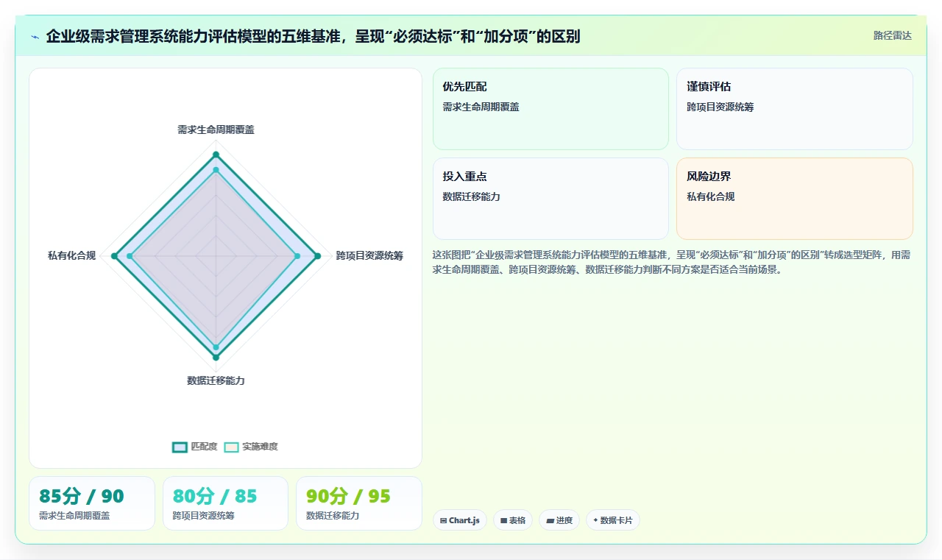This screenshot has width=942, height=560.
Task: Click the 80分 / 85 score value
Action: [x=215, y=497]
